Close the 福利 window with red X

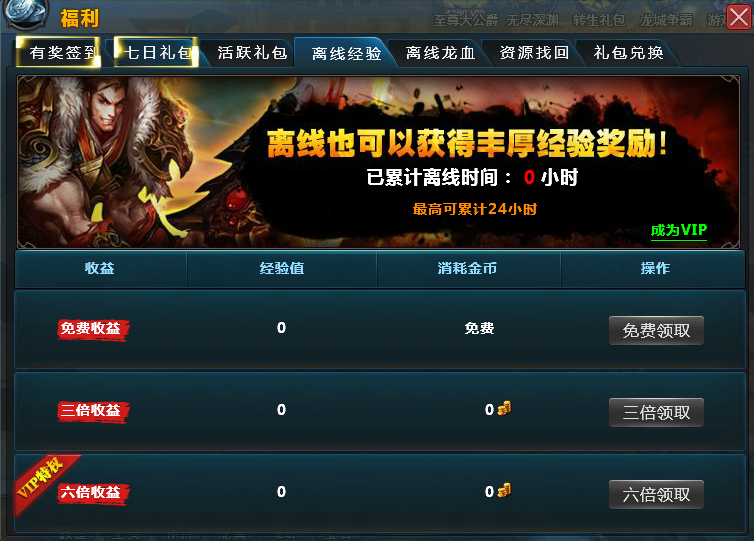tap(739, 17)
